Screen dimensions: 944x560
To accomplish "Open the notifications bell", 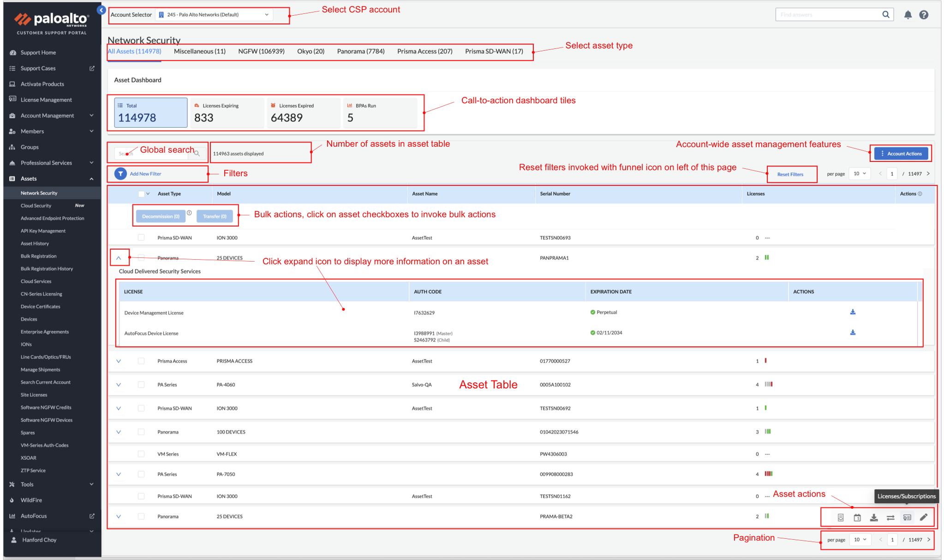I will tap(908, 14).
